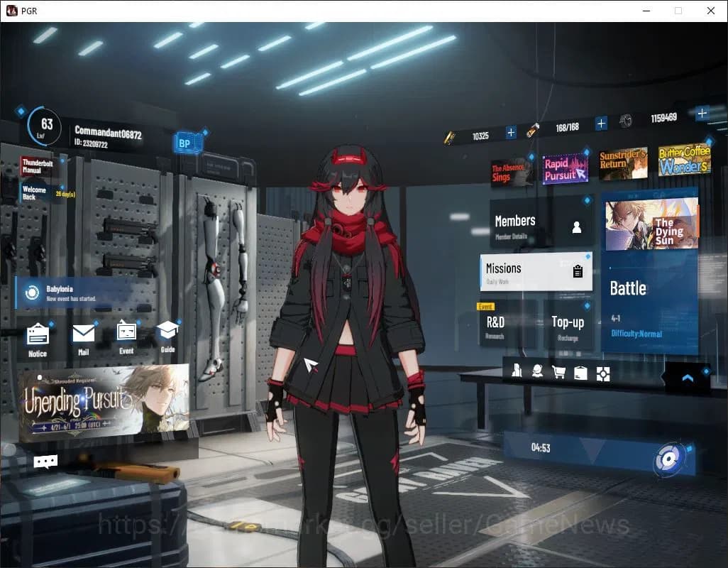Open the Unending Pursuit banner
728x568 pixels.
[x=104, y=403]
